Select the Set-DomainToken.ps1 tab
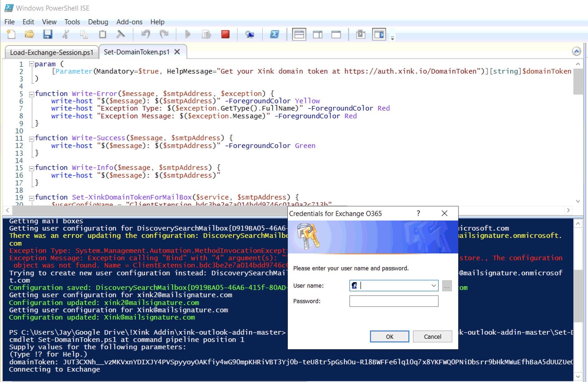 click(137, 52)
